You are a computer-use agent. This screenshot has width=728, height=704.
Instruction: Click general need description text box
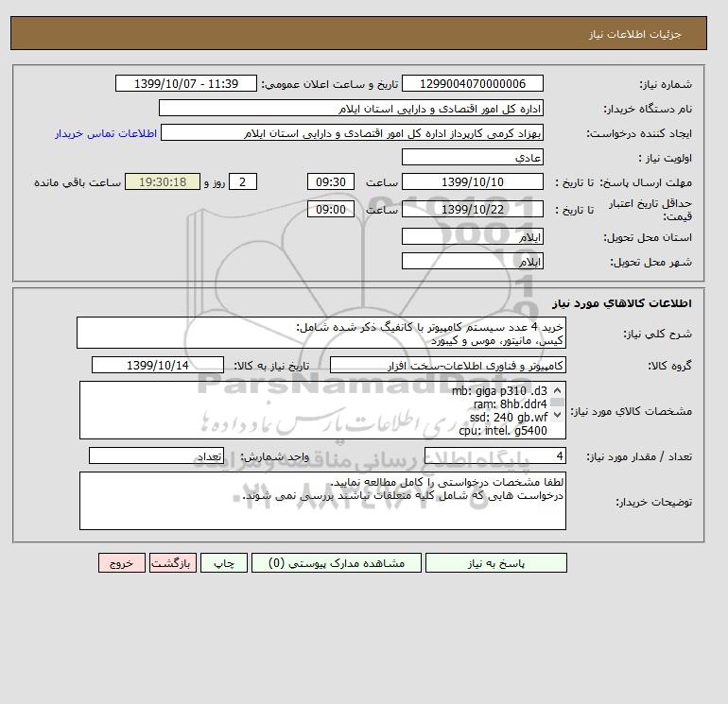pos(321,333)
